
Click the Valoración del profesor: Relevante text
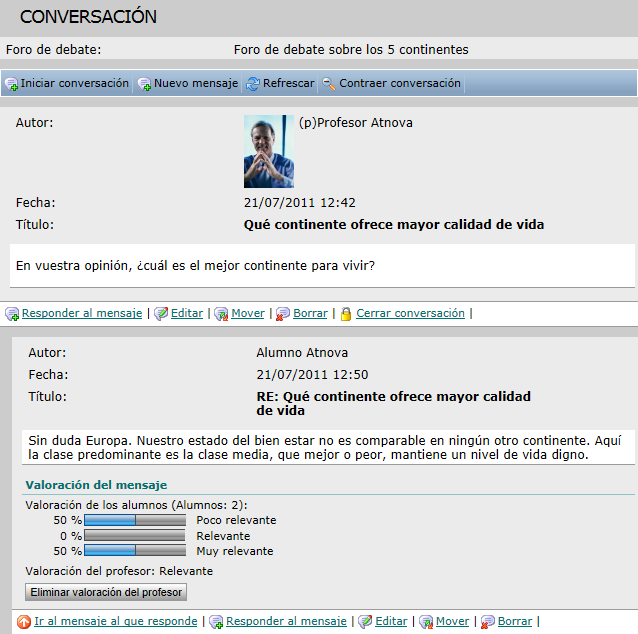point(119,571)
